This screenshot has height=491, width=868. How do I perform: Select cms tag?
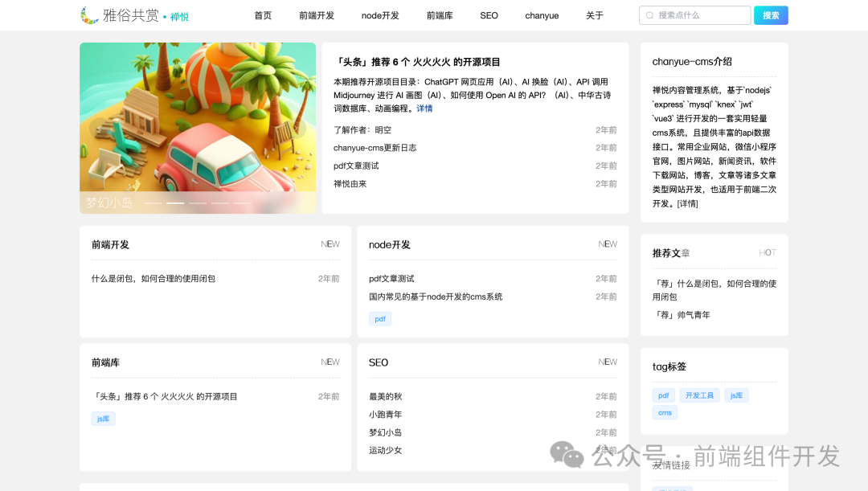pos(665,413)
